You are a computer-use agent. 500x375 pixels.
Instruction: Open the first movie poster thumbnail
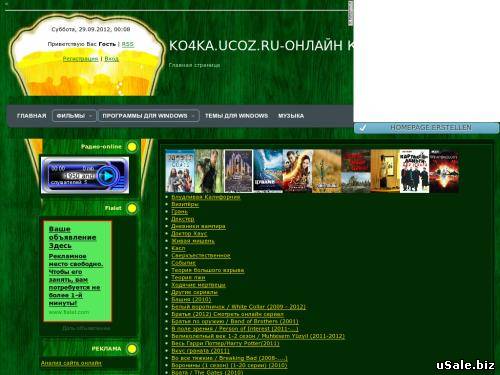click(180, 171)
